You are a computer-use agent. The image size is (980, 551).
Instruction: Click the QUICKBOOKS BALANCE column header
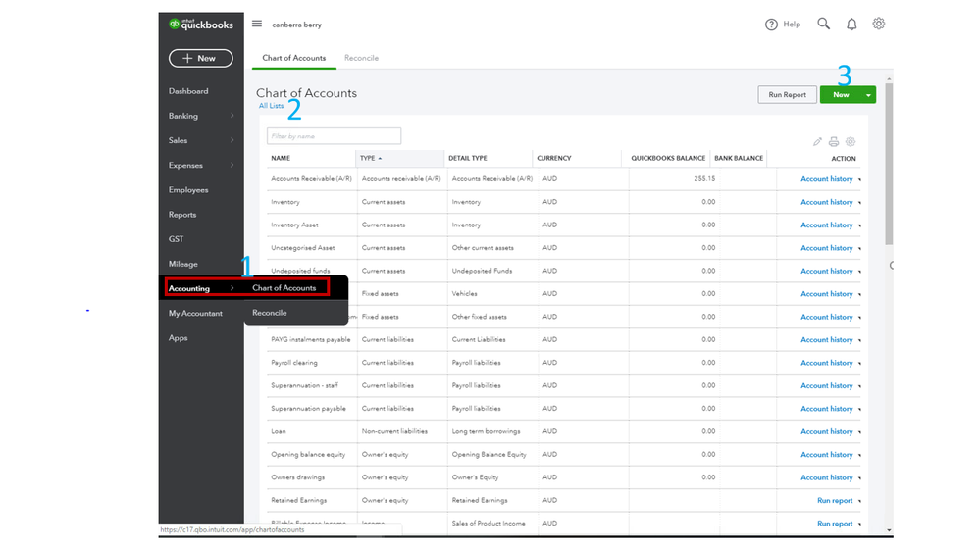(668, 158)
